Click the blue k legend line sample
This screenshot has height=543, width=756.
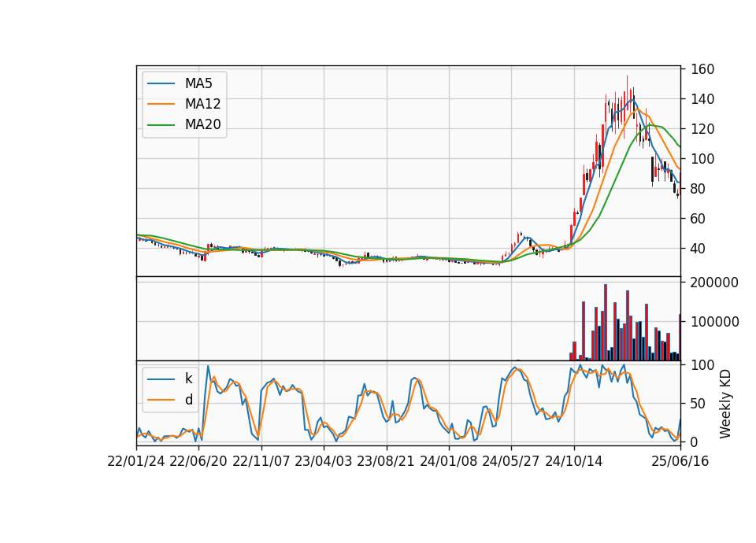coord(161,379)
